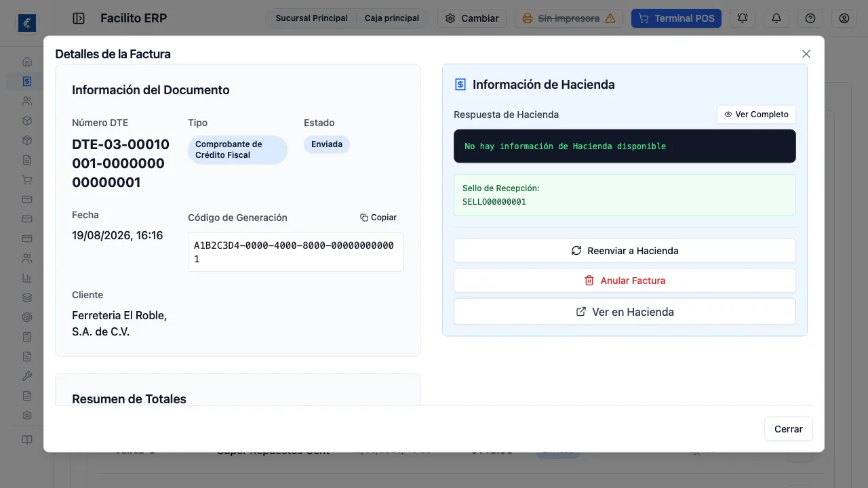Open Ver en Hacienda external link
868x488 pixels.
625,312
